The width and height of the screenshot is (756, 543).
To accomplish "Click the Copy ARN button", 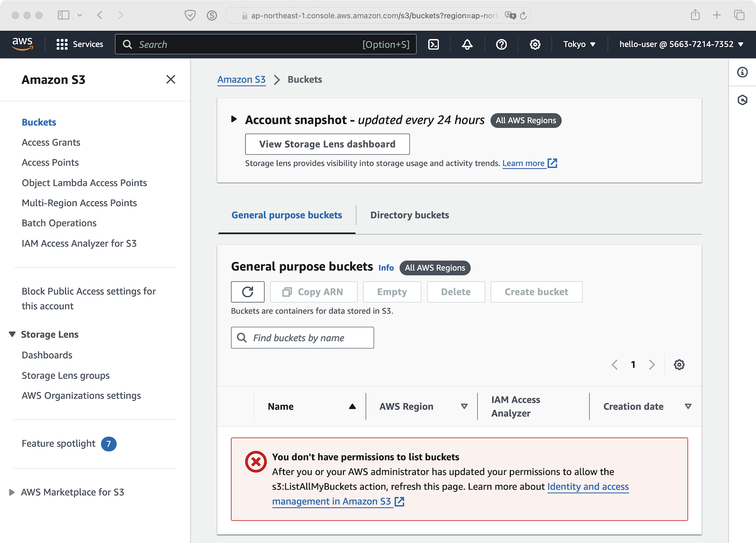I will click(314, 292).
